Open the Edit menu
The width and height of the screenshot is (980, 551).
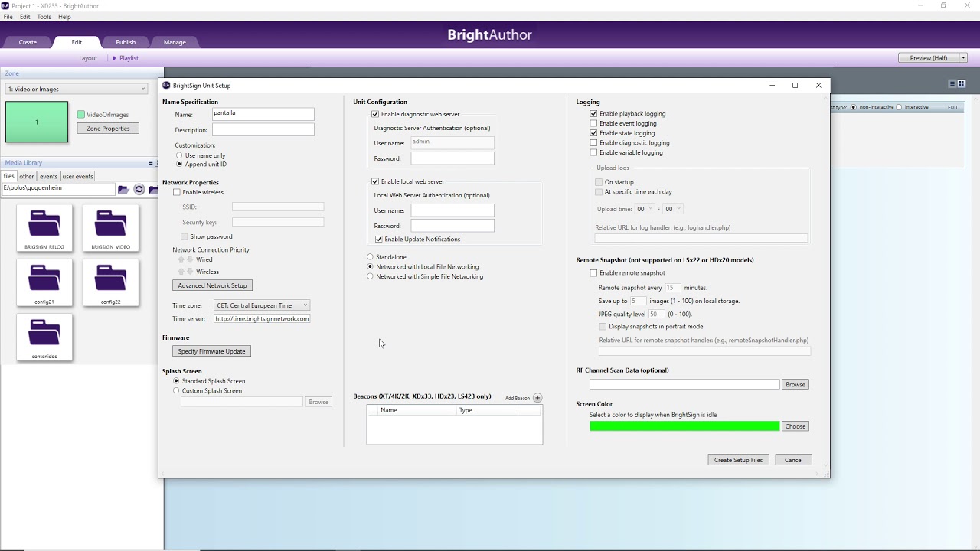click(x=25, y=17)
